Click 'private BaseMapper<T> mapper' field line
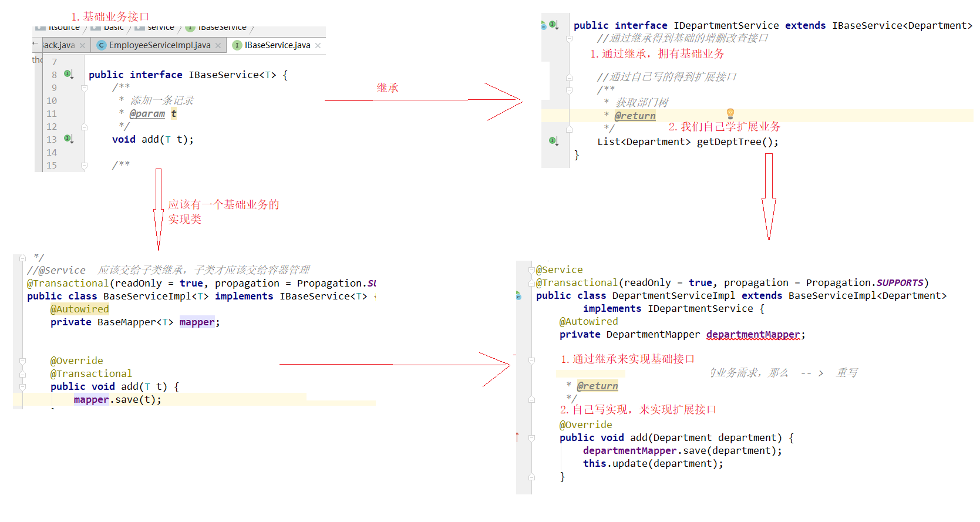 pyautogui.click(x=135, y=322)
